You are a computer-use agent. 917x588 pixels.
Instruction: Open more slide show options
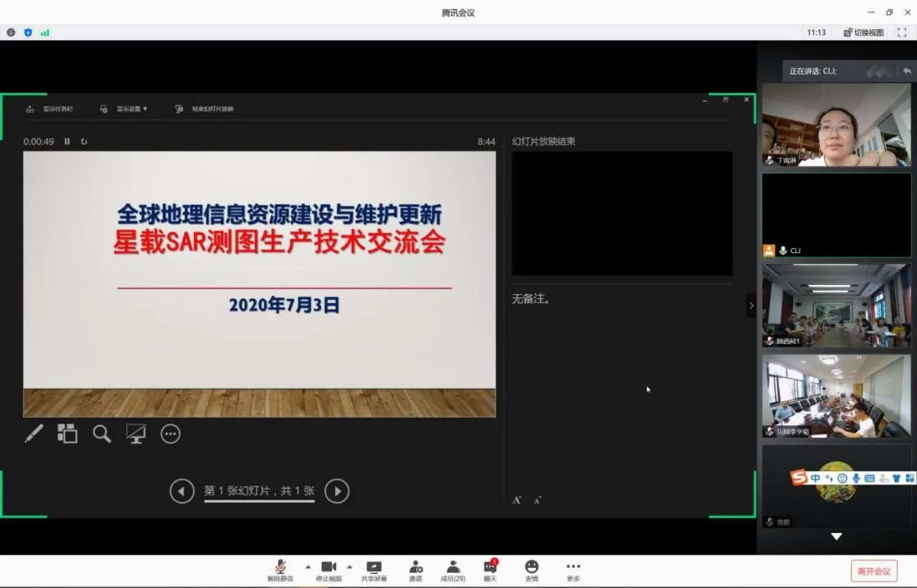click(171, 433)
